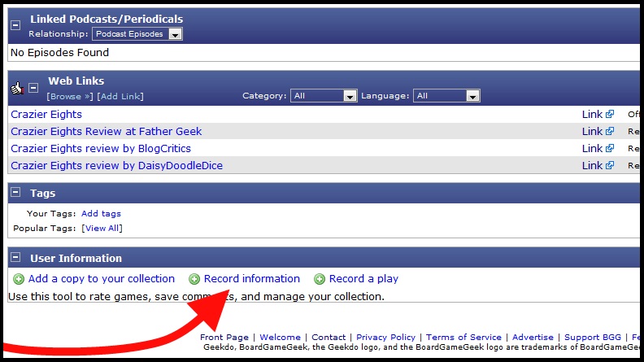Collapse the Web Links section
Viewport: 644px width, 362px height.
tap(33, 88)
